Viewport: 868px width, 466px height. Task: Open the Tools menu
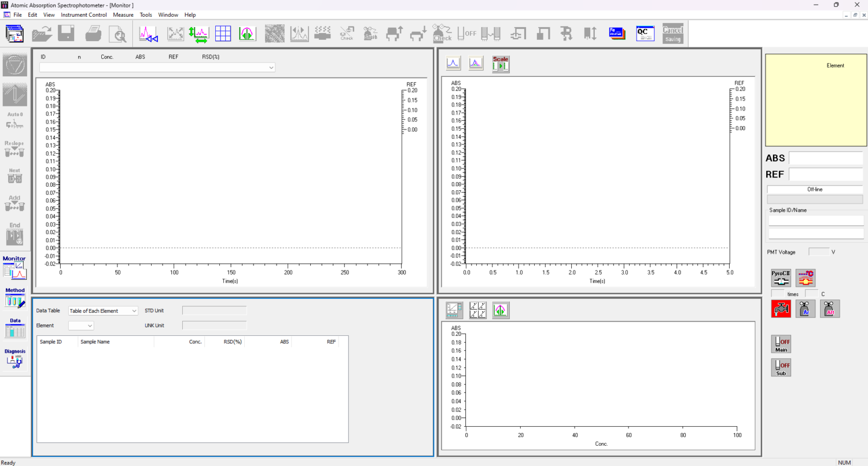146,14
